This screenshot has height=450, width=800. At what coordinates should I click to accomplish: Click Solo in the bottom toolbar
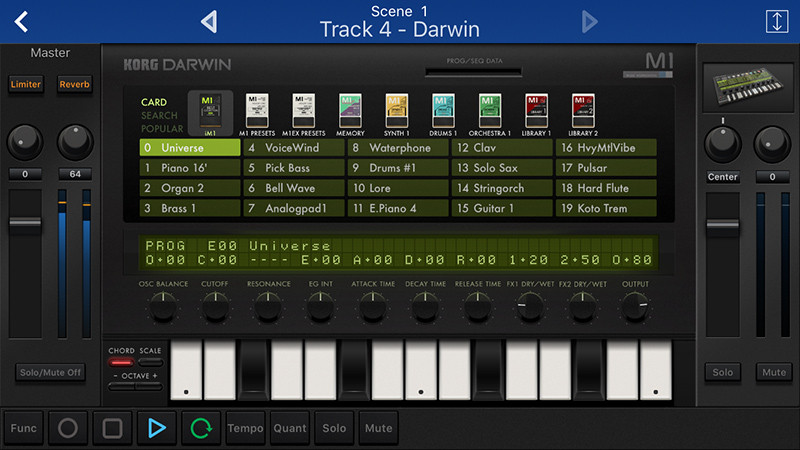(x=334, y=428)
